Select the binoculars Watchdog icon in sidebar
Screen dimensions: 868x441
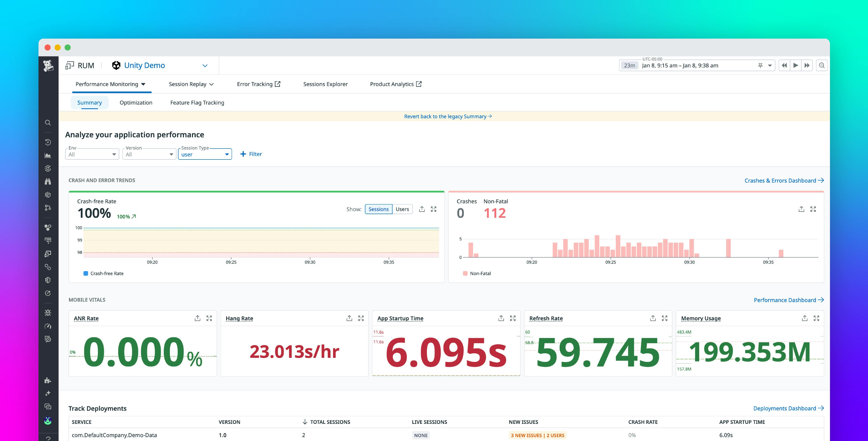pos(48,181)
